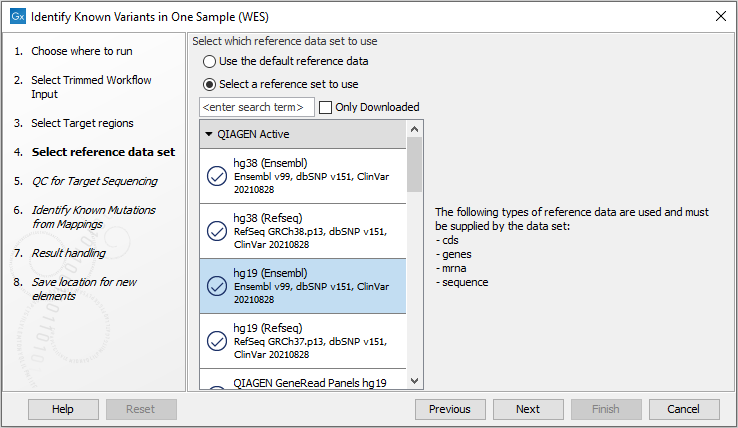738x428 pixels.
Task: Proceed with the Next button
Action: (528, 409)
